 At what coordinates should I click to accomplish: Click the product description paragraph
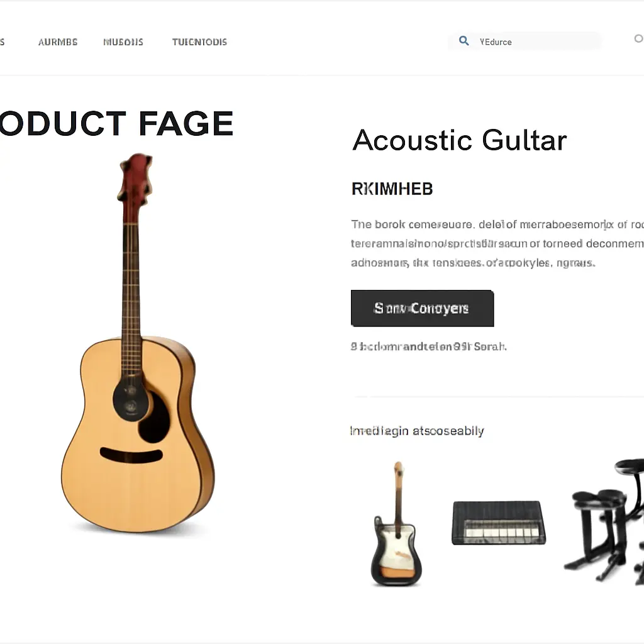[x=497, y=243]
